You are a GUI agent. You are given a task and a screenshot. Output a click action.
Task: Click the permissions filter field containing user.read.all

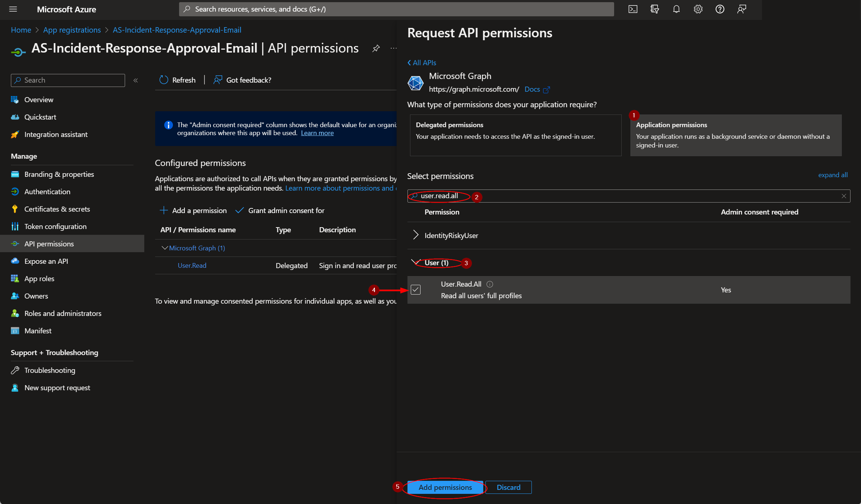[629, 196]
